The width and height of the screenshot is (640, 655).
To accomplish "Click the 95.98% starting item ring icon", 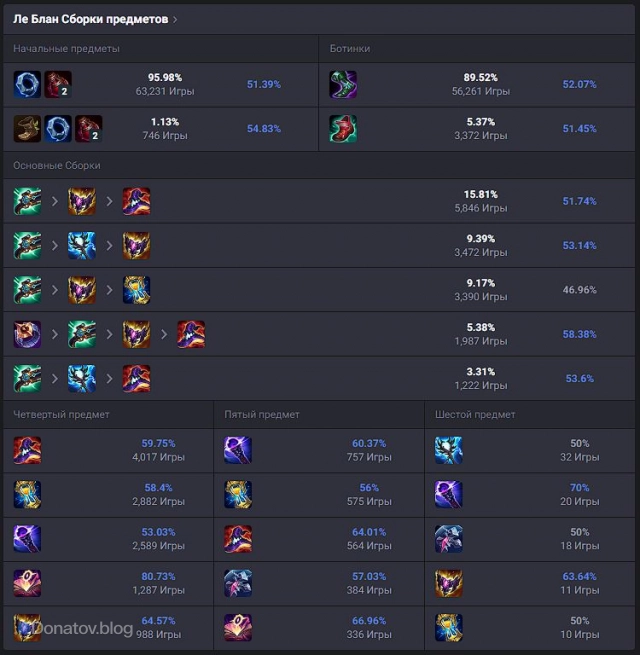I will tap(27, 84).
